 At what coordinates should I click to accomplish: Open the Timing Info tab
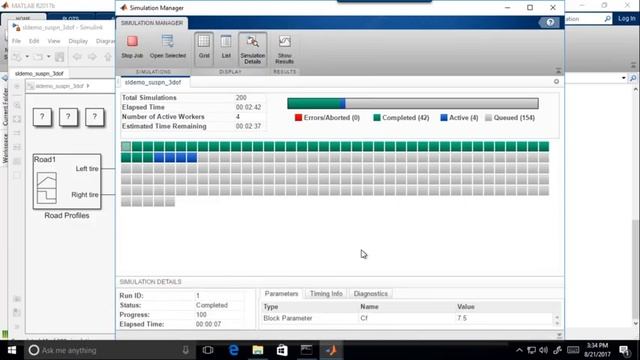(x=326, y=293)
